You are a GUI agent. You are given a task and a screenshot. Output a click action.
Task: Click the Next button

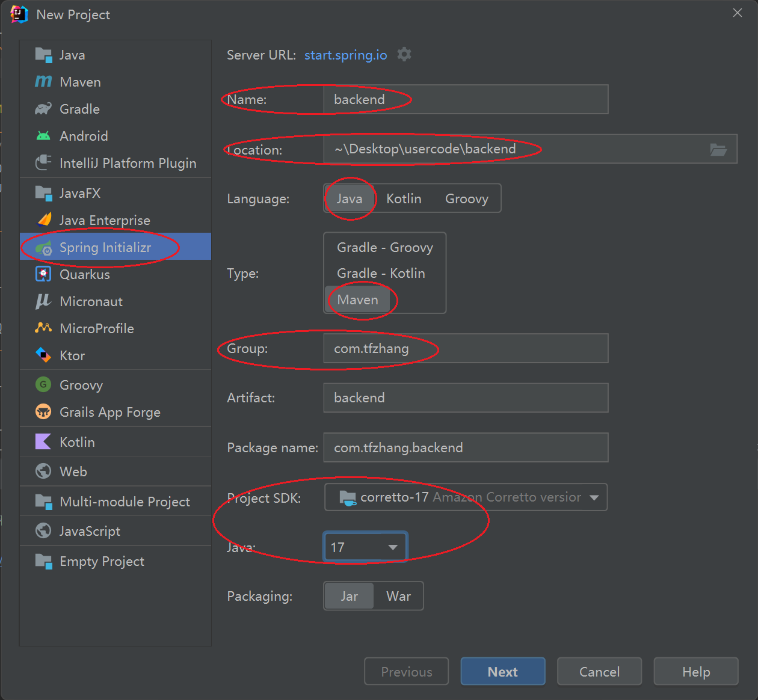tap(503, 672)
